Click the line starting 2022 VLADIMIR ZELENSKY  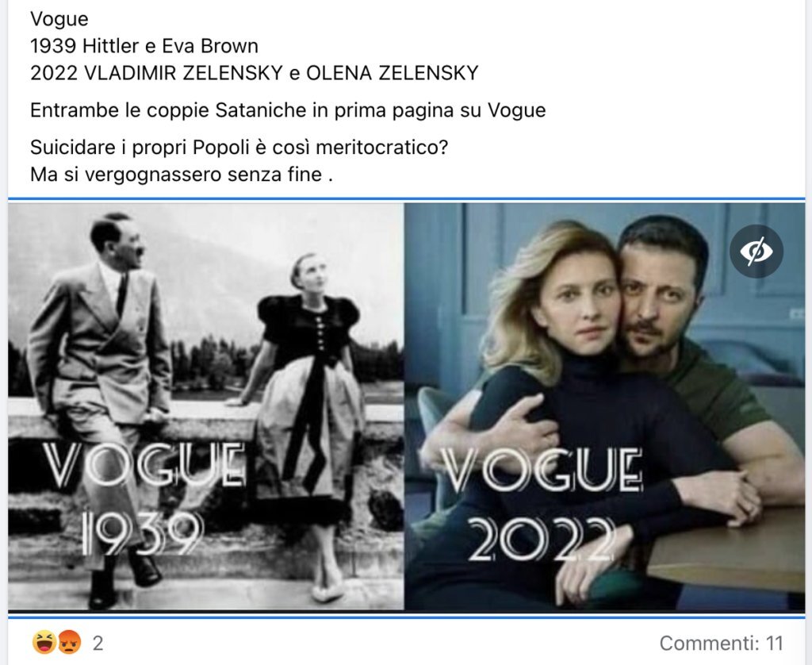255,73
